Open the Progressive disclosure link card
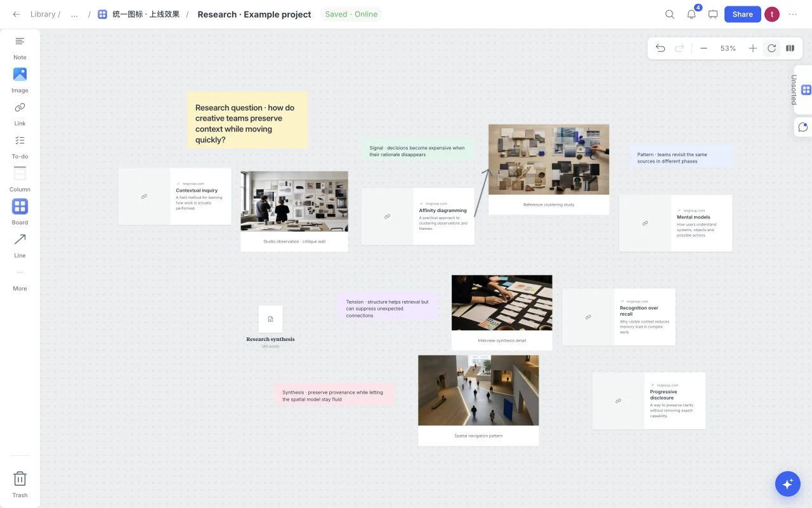The image size is (812, 508). click(x=649, y=401)
